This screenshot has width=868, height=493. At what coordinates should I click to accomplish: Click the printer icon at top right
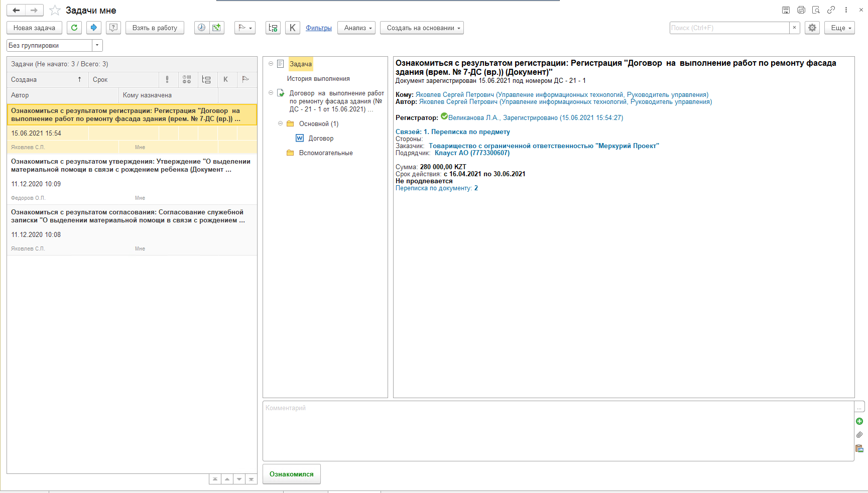tap(801, 10)
